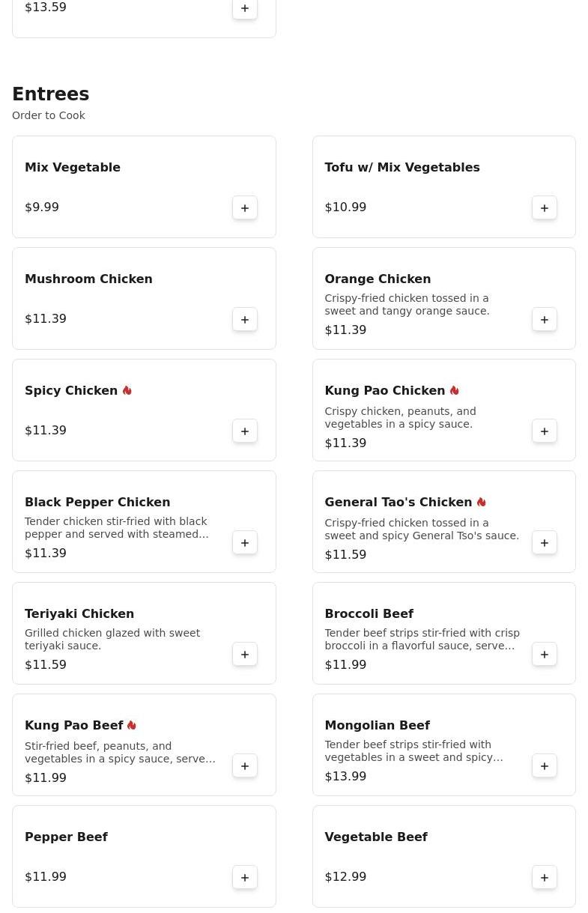Add Tofu w/ Mix Vegetables using plus
The height and width of the screenshot is (913, 588).
(x=545, y=208)
